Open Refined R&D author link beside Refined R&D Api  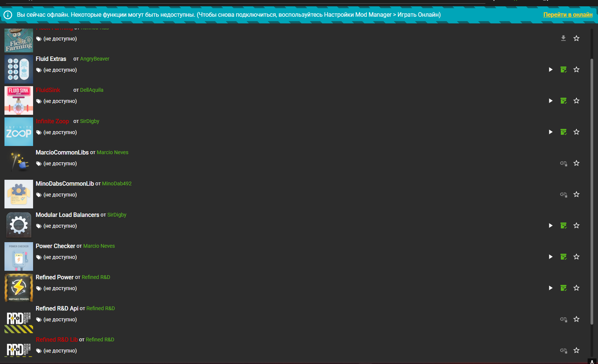[x=101, y=308]
